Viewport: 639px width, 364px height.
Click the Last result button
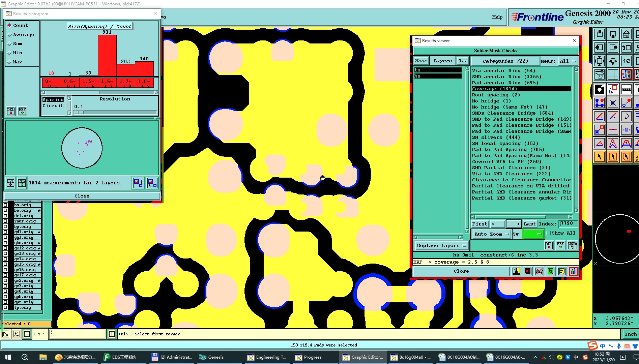tap(529, 224)
